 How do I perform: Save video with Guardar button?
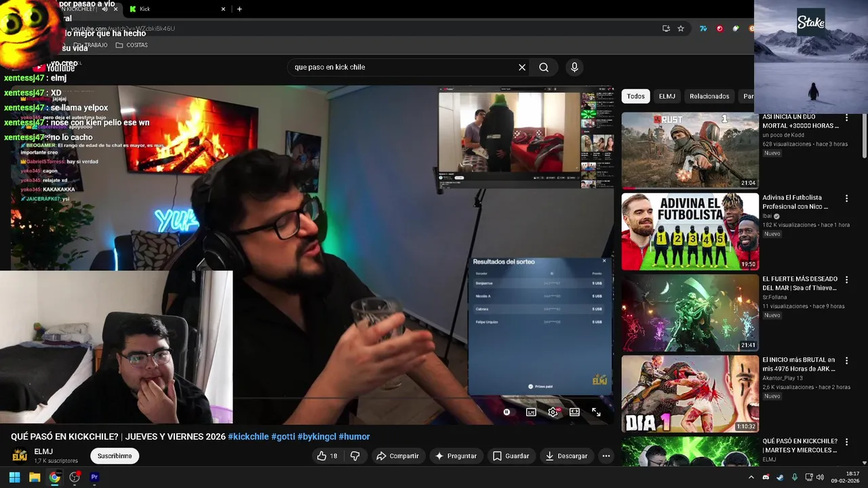511,456
